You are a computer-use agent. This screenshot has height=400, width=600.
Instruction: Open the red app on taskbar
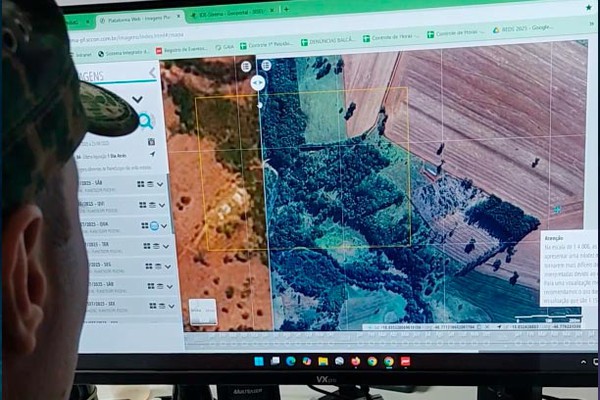tap(405, 361)
